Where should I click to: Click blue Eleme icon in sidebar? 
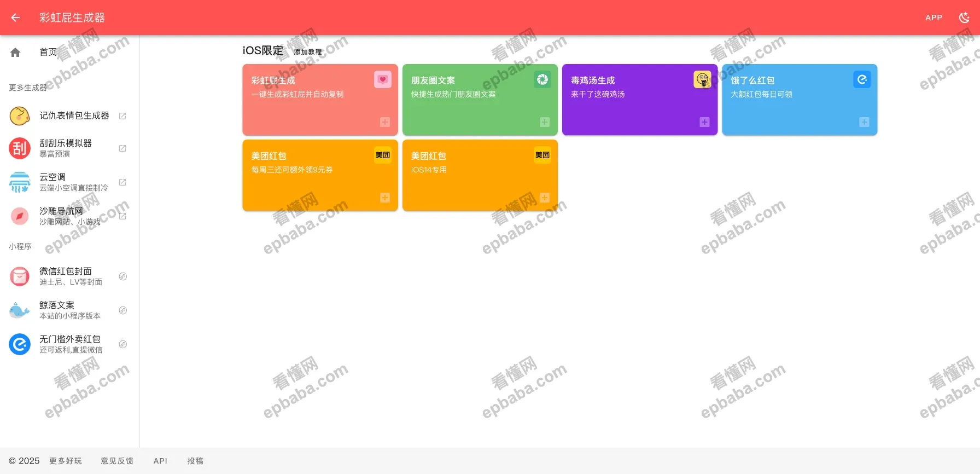click(20, 344)
